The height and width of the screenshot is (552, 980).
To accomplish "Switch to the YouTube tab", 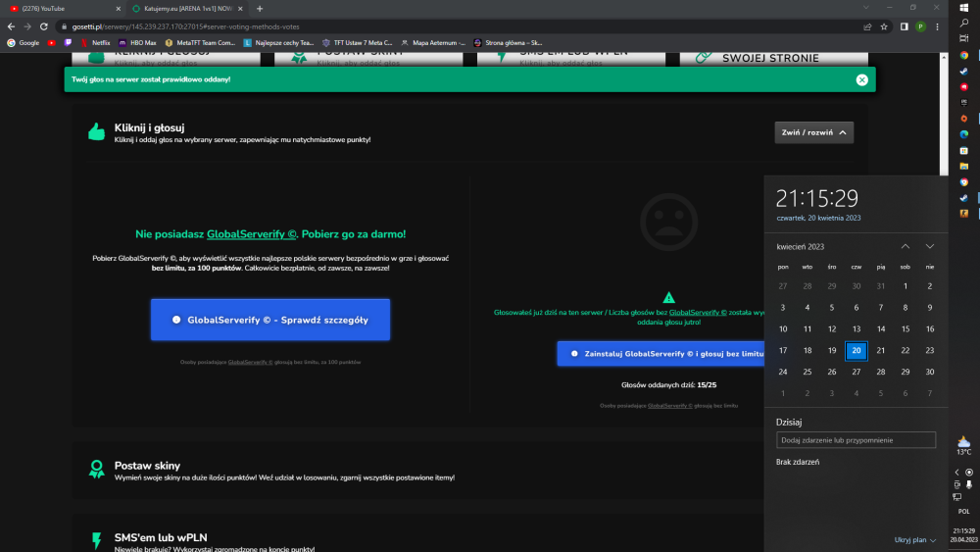I will pyautogui.click(x=63, y=9).
